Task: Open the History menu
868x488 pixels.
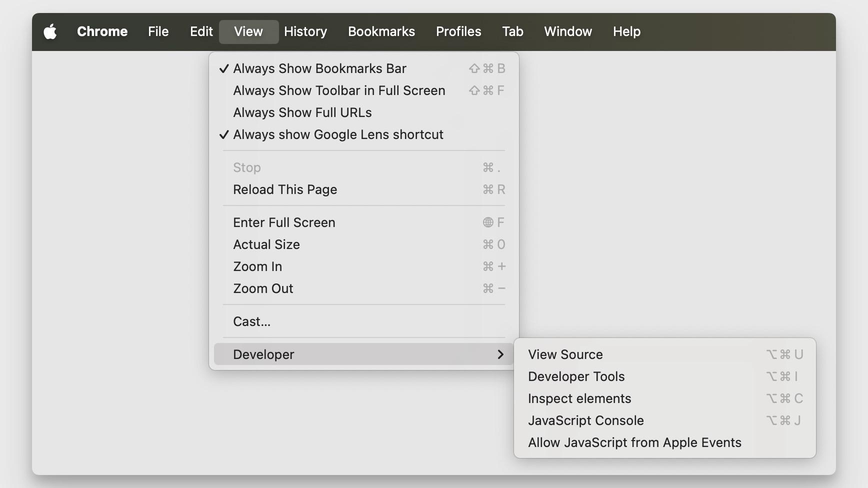Action: tap(305, 31)
